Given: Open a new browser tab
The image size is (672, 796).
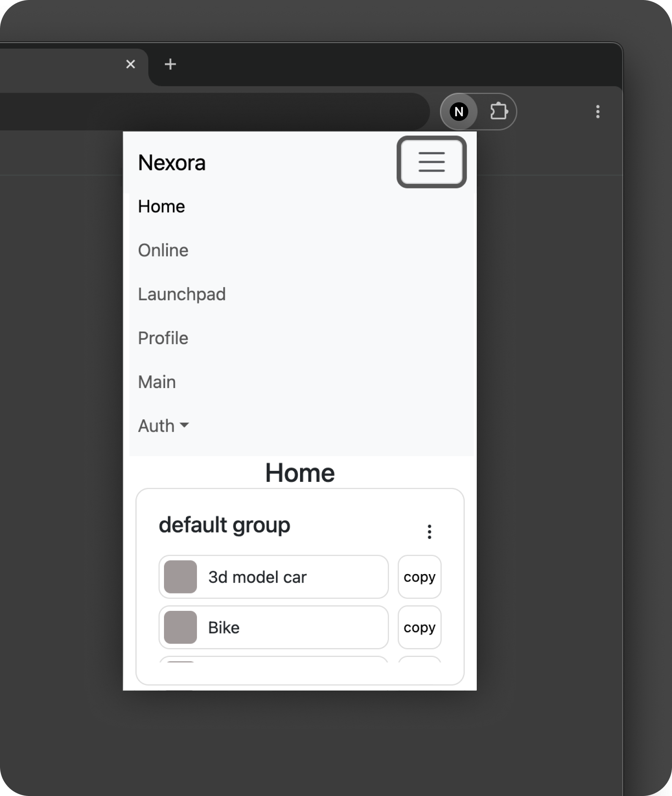Looking at the screenshot, I should (170, 64).
